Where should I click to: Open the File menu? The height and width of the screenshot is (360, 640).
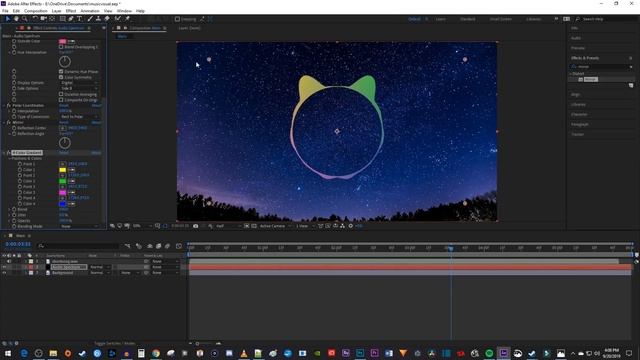[5, 11]
